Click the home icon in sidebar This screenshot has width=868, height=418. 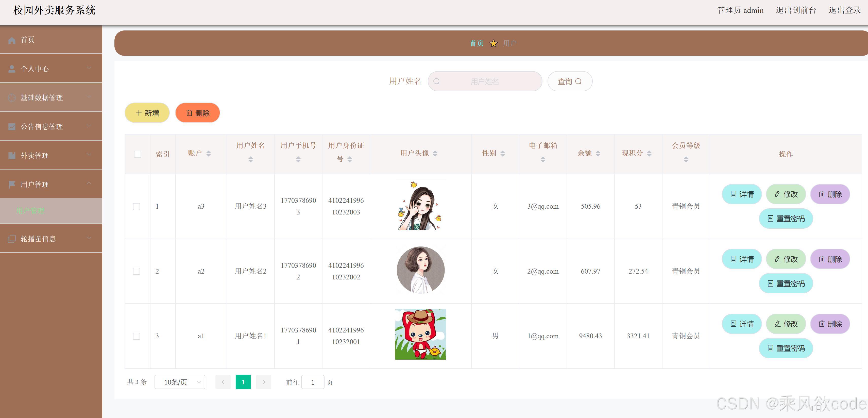coord(12,40)
